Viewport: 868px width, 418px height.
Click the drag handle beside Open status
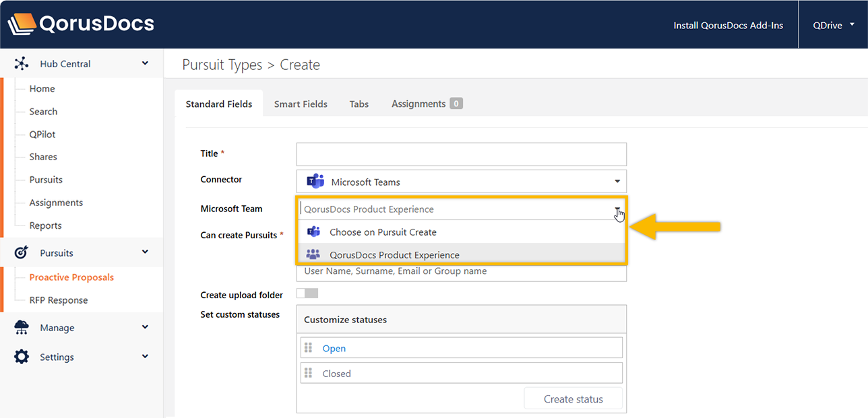(308, 348)
